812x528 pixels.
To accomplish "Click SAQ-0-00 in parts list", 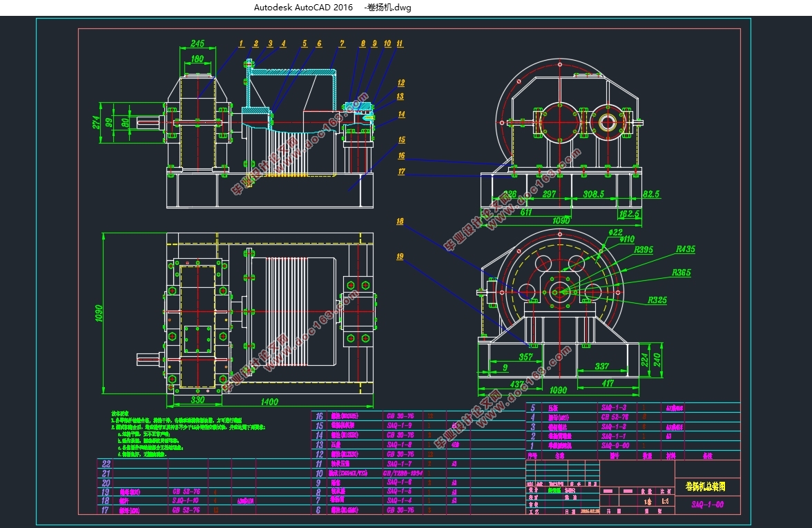I will 615,445.
